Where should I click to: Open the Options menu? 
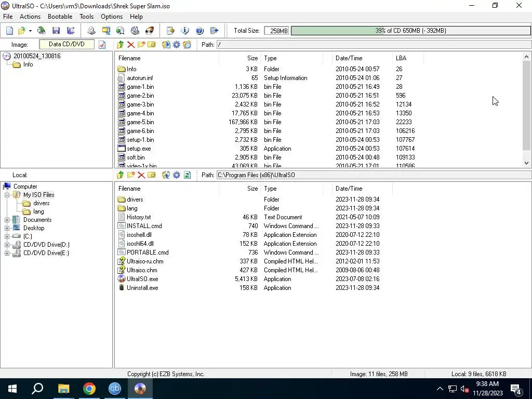[x=112, y=17]
